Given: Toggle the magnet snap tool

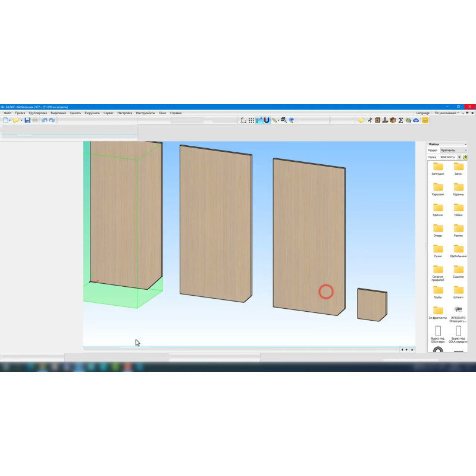Looking at the screenshot, I should (x=267, y=120).
